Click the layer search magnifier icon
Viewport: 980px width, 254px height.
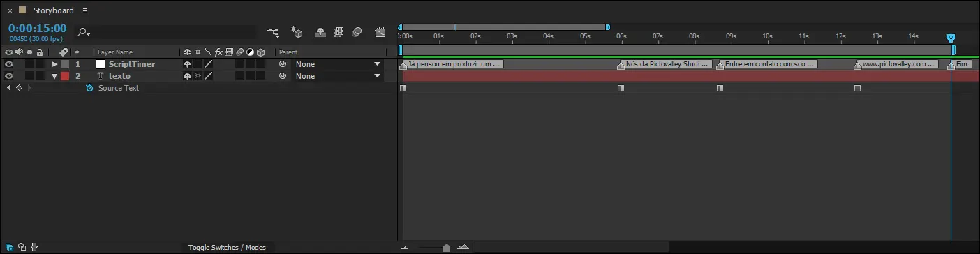[x=83, y=32]
